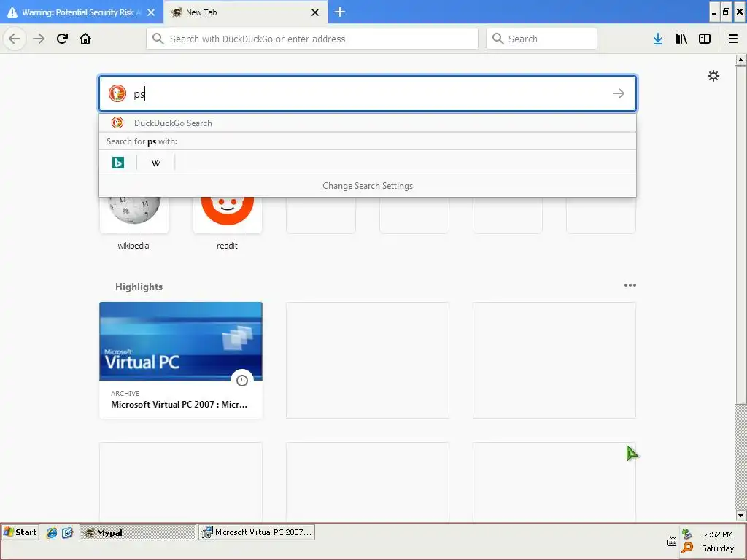Open Highlights section options menu

click(630, 285)
